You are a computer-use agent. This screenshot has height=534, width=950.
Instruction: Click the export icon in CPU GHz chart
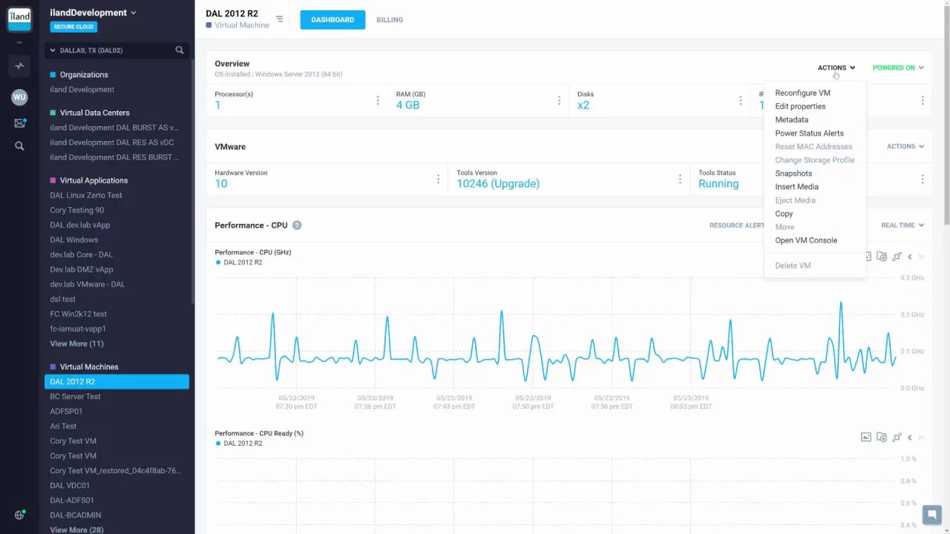tap(882, 256)
